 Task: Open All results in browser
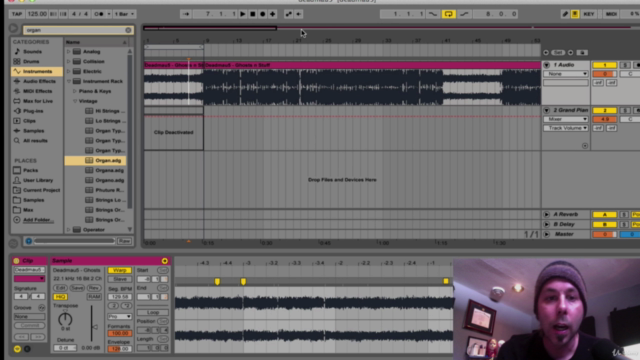[x=35, y=140]
